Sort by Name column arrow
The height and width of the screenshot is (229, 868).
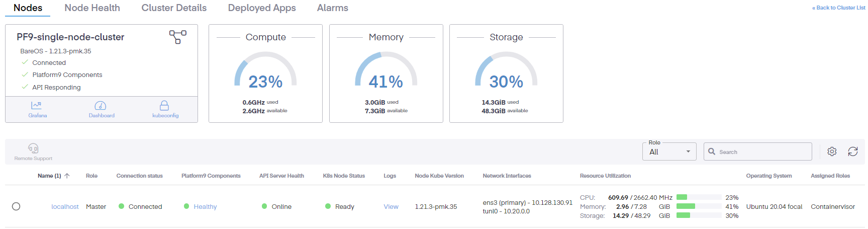click(x=67, y=176)
